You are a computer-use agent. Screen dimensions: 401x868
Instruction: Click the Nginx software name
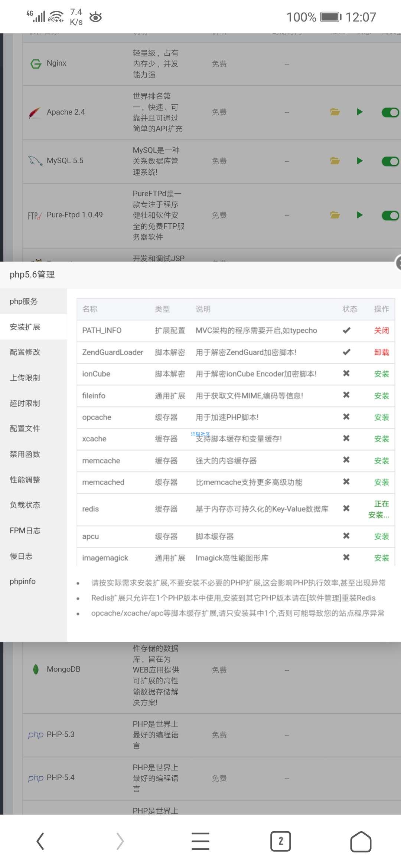(x=56, y=63)
